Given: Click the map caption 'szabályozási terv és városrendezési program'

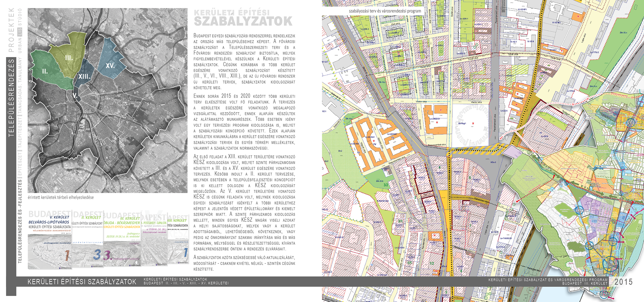Looking at the screenshot, I should point(385,11).
